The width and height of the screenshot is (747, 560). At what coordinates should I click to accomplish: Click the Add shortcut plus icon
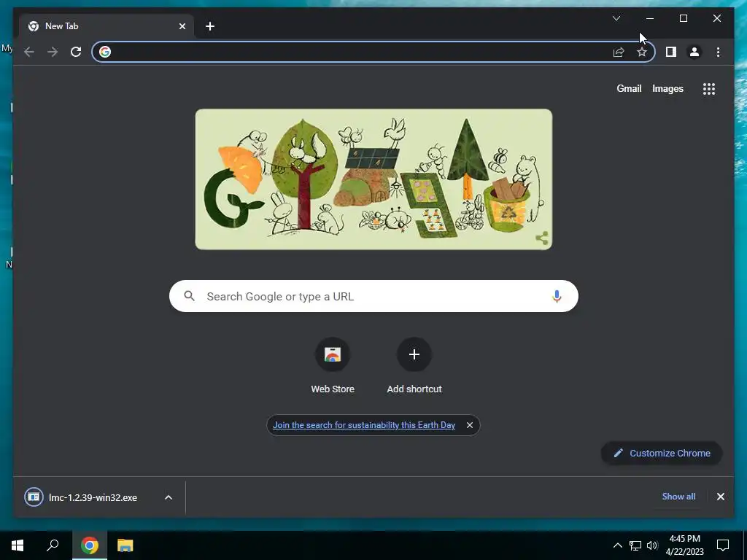click(x=414, y=354)
